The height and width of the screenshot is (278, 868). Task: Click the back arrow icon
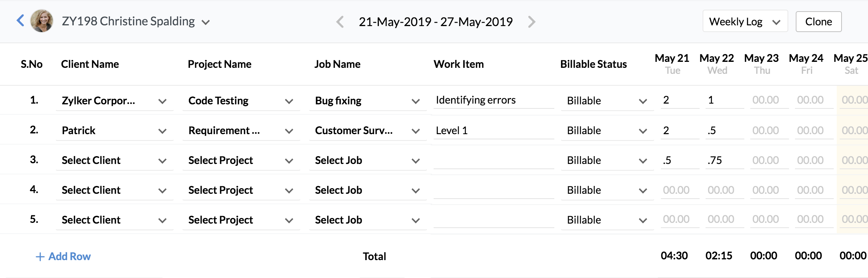pyautogui.click(x=20, y=20)
